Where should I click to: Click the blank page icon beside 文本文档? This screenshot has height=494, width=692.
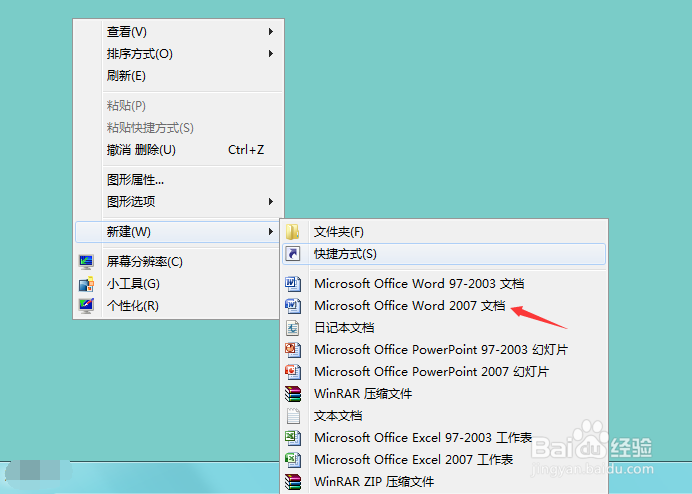tap(293, 415)
